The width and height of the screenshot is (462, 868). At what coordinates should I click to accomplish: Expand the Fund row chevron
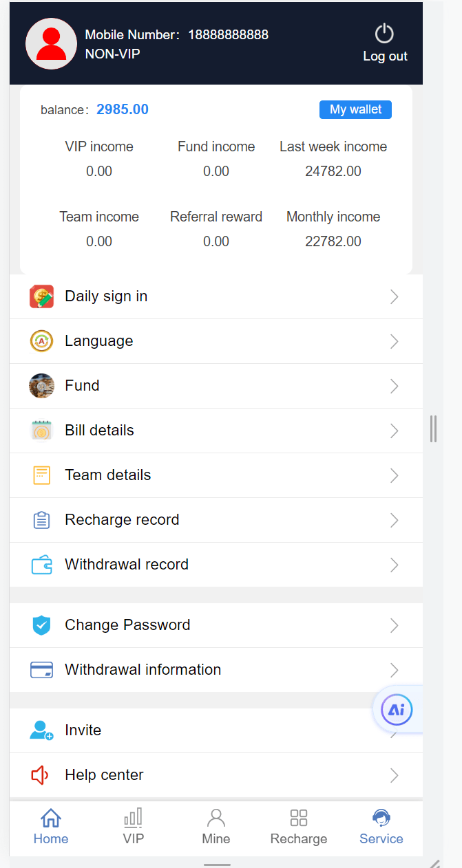click(395, 386)
